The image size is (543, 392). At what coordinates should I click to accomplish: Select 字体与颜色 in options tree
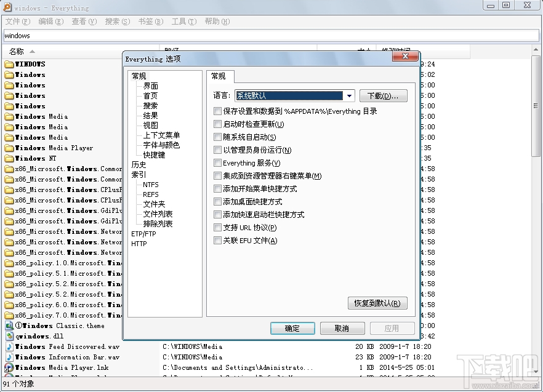coord(161,145)
